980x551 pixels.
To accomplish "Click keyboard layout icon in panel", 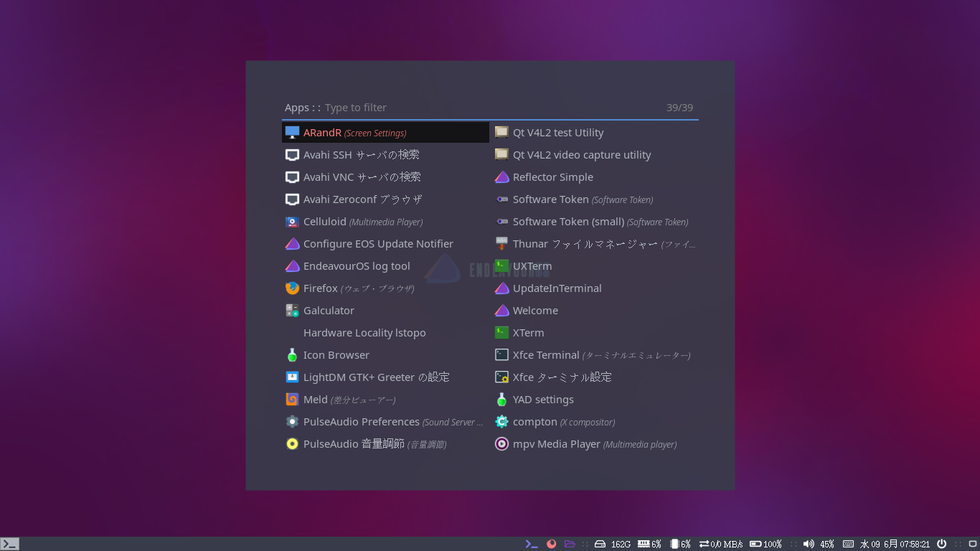I will tap(848, 544).
